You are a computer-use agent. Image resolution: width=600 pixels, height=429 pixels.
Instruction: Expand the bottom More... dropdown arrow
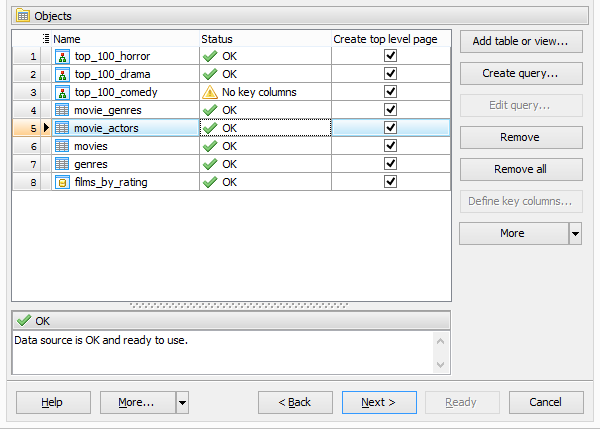point(182,402)
